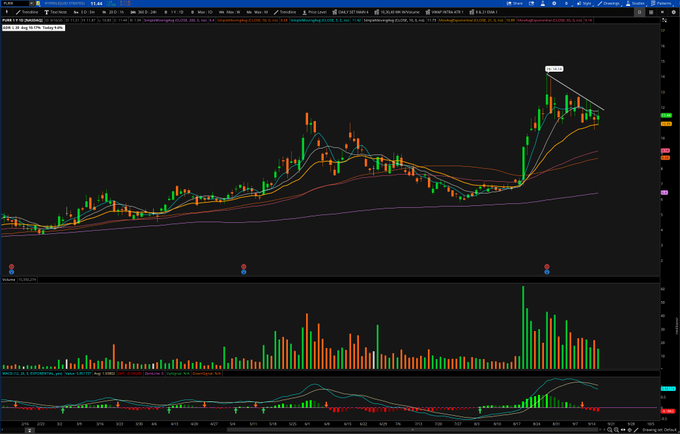Image resolution: width=680 pixels, height=434 pixels.
Task: Click the pink price tag on axis
Action: pos(665,151)
